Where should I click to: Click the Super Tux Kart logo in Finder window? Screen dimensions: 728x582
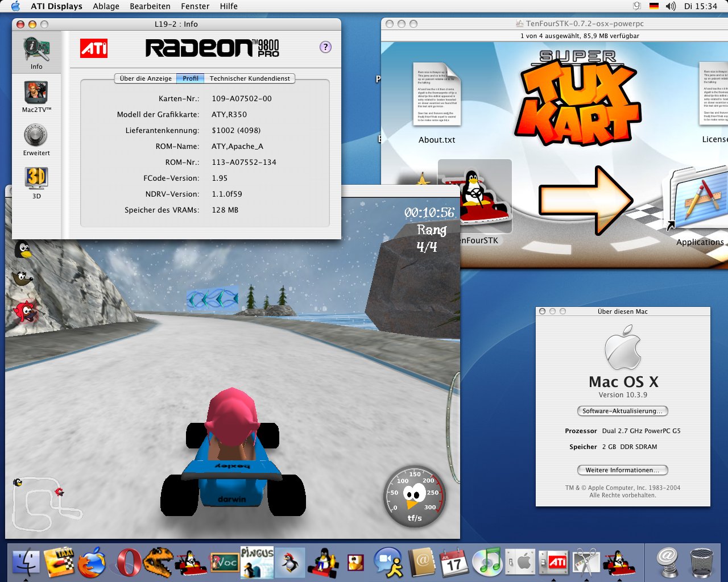point(578,97)
